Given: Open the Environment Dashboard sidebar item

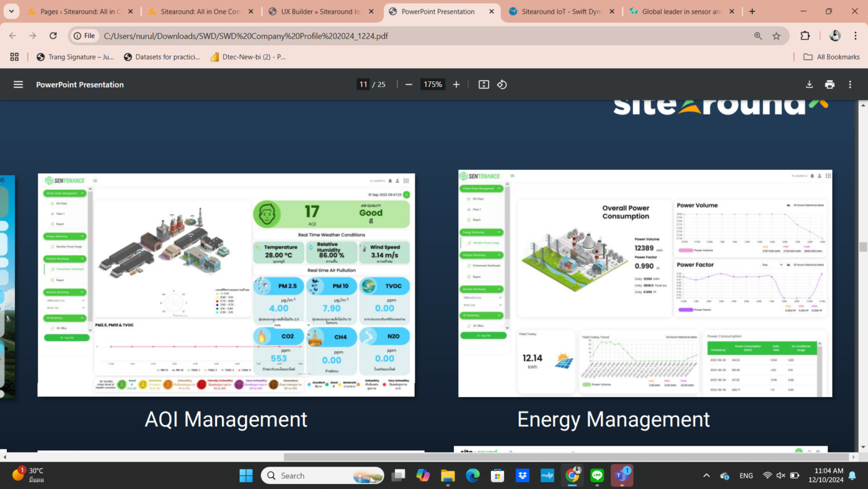Looking at the screenshot, I should pos(70,269).
